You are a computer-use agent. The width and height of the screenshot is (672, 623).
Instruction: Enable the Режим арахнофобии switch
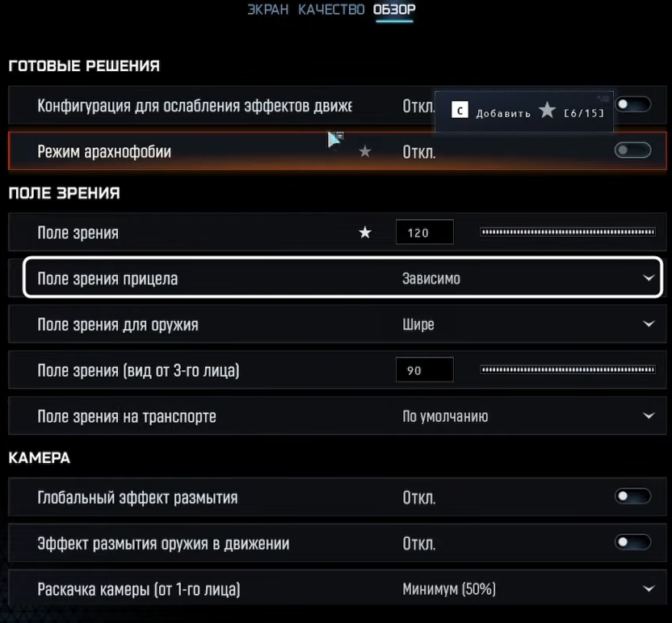pyautogui.click(x=632, y=150)
